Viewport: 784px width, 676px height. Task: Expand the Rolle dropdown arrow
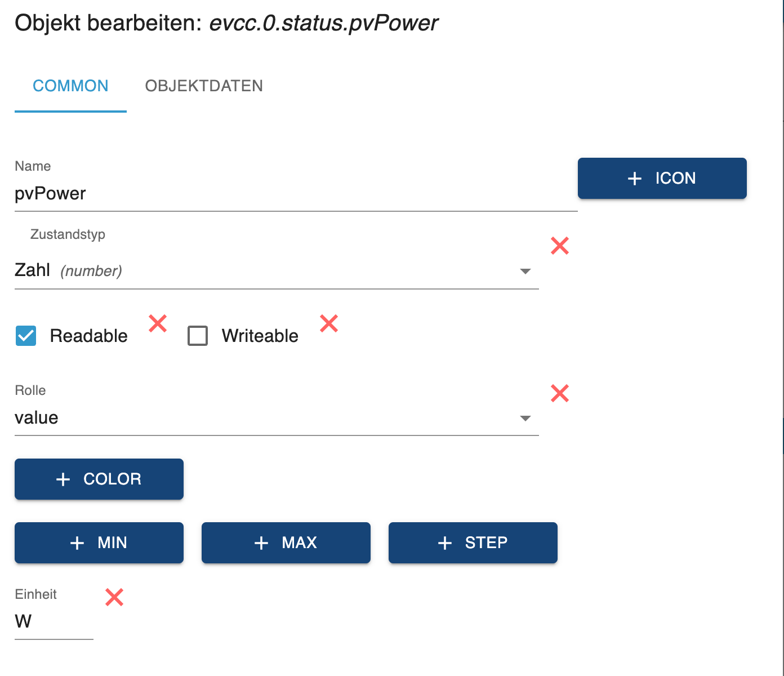pyautogui.click(x=525, y=419)
